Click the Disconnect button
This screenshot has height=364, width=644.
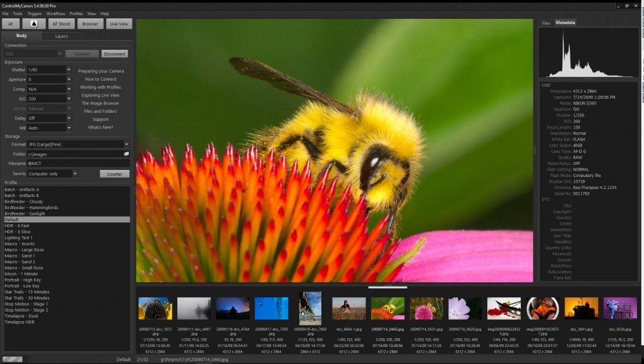coord(115,54)
